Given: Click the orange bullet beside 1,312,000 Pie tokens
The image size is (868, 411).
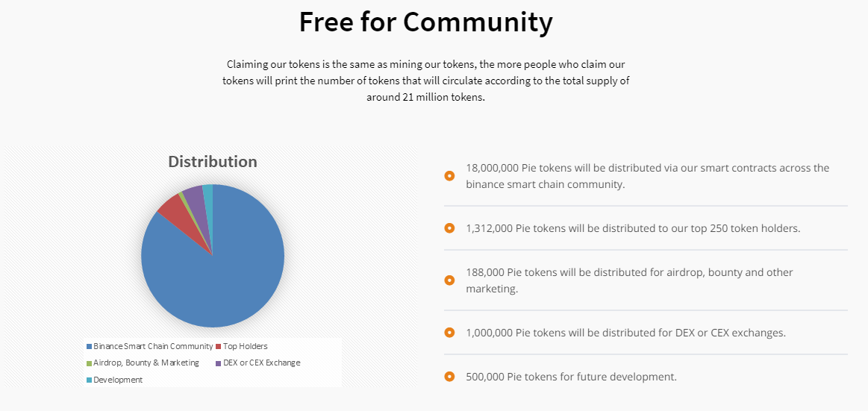Looking at the screenshot, I should tap(449, 228).
